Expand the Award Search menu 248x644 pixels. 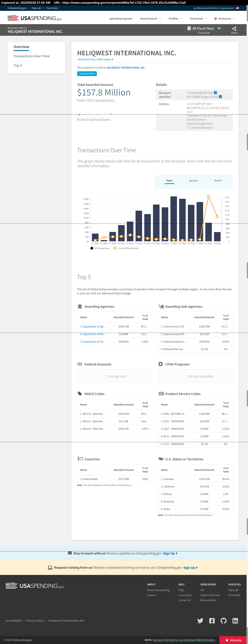pos(150,18)
